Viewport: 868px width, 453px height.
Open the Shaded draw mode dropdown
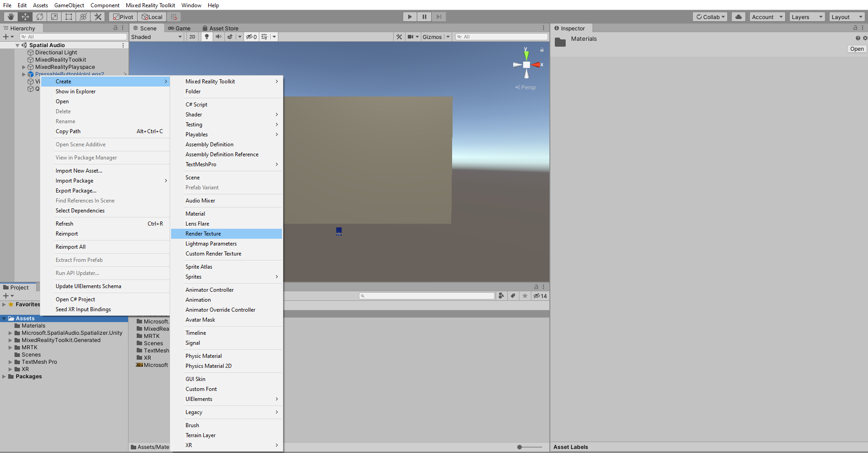pos(157,37)
